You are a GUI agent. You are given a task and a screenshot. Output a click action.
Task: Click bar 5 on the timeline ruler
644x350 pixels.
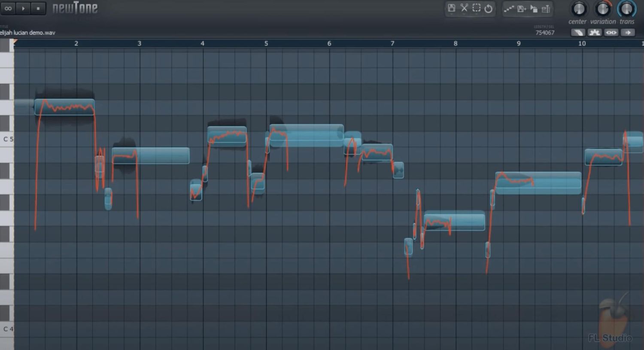point(266,43)
